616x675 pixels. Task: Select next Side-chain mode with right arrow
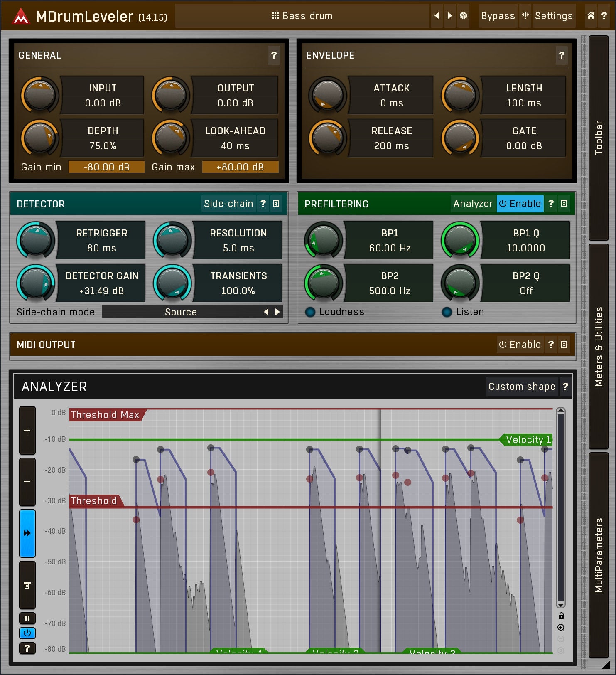coord(277,312)
